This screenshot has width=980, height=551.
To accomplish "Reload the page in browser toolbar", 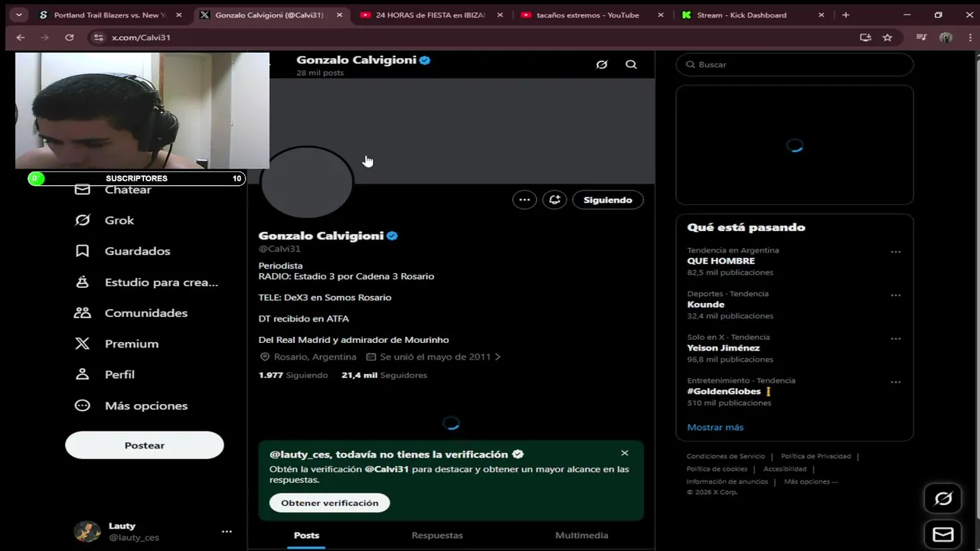I will [69, 37].
